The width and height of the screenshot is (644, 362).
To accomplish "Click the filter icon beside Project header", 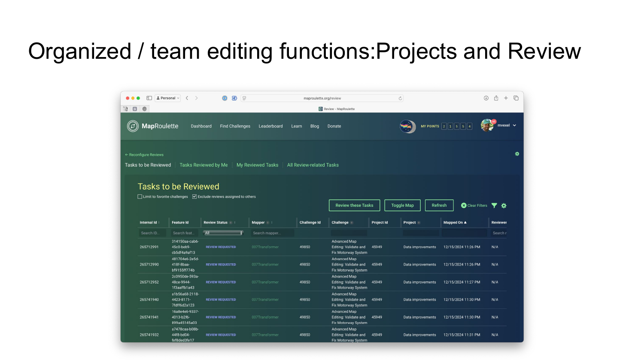I will (x=419, y=223).
